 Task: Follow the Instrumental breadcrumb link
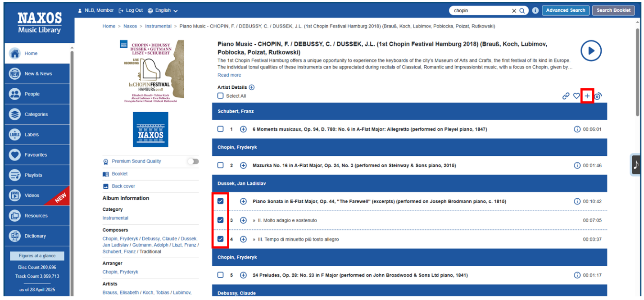click(158, 26)
